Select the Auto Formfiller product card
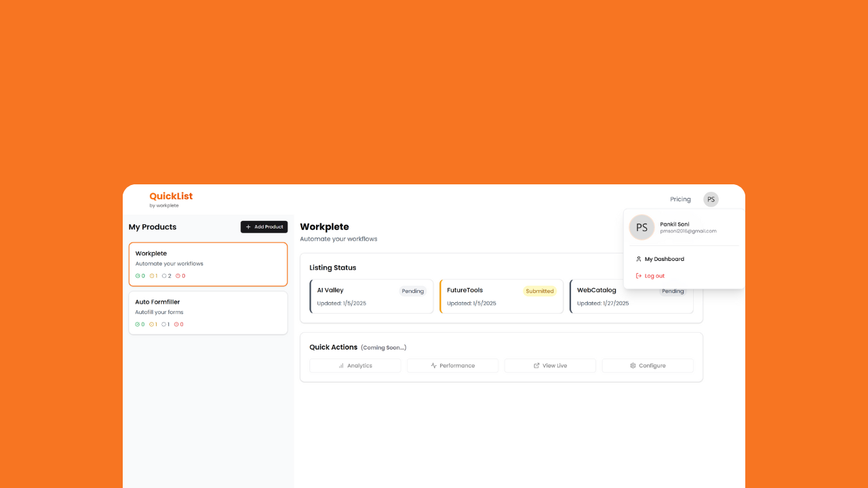Image resolution: width=868 pixels, height=488 pixels. [208, 312]
